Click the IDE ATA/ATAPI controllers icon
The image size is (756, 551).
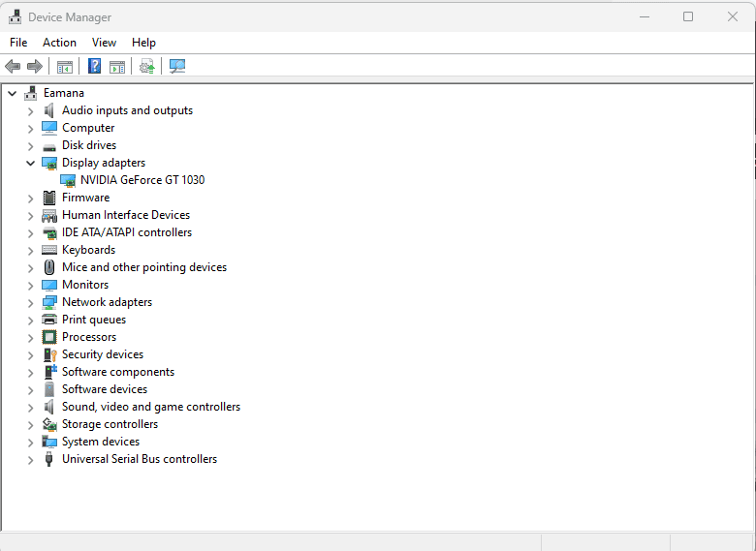(49, 233)
